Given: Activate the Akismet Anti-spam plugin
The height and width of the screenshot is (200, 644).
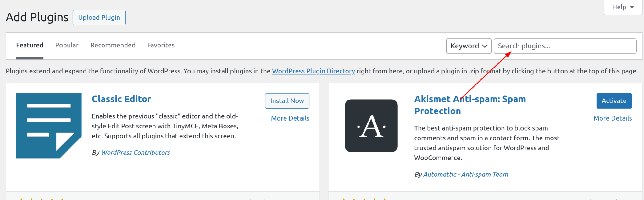Looking at the screenshot, I should tap(614, 101).
